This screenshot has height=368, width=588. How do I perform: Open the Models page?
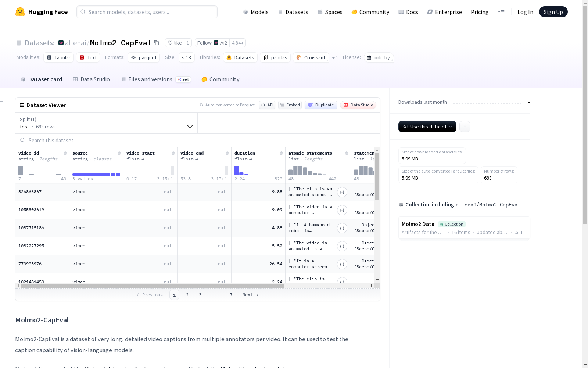click(256, 12)
